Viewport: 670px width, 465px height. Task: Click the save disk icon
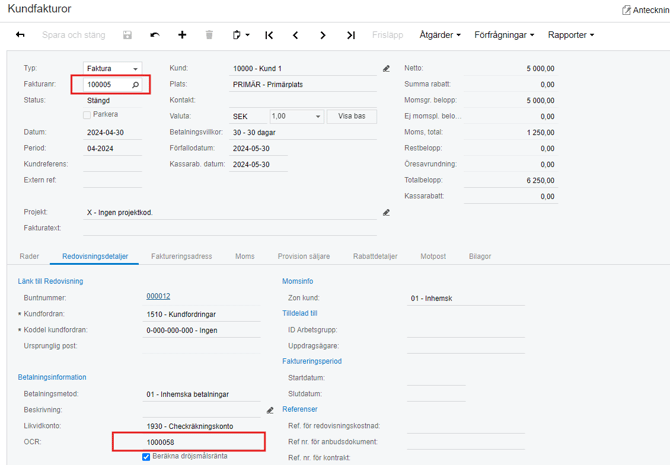point(127,35)
